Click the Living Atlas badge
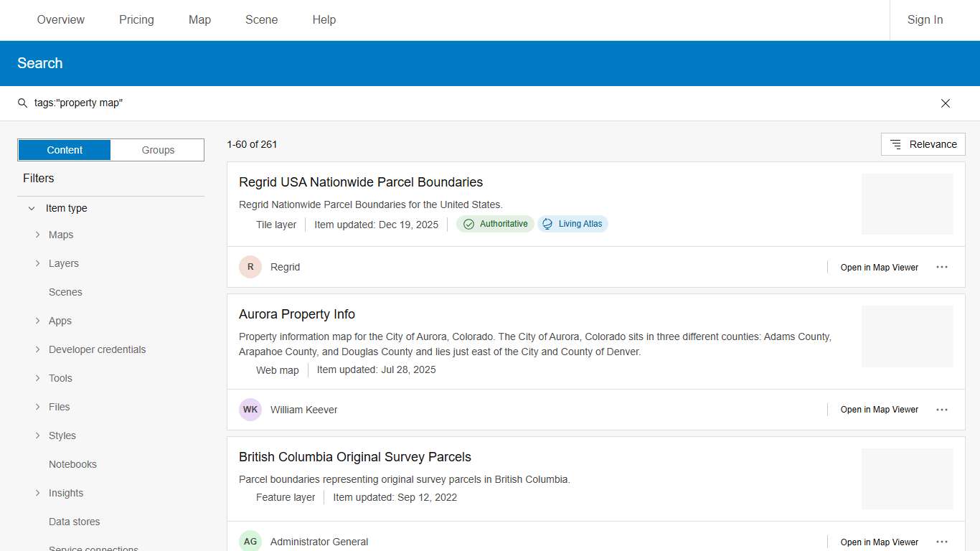 [x=573, y=224]
